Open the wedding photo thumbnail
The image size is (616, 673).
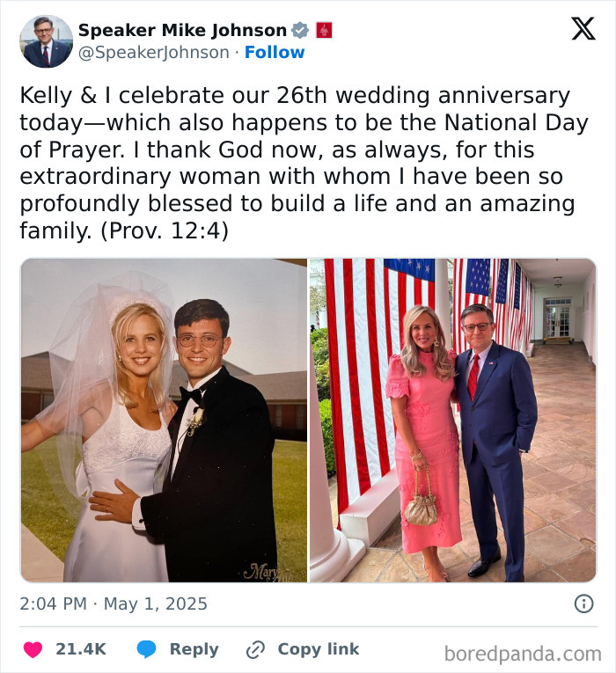click(x=164, y=421)
